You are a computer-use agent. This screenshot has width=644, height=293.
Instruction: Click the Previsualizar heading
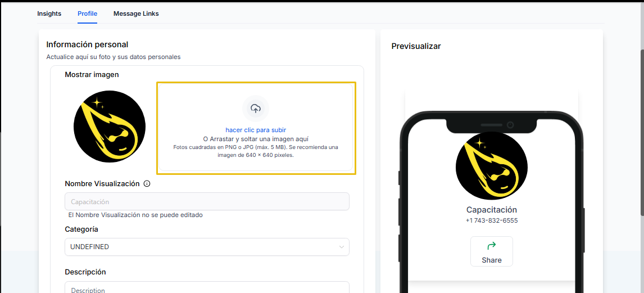(416, 47)
